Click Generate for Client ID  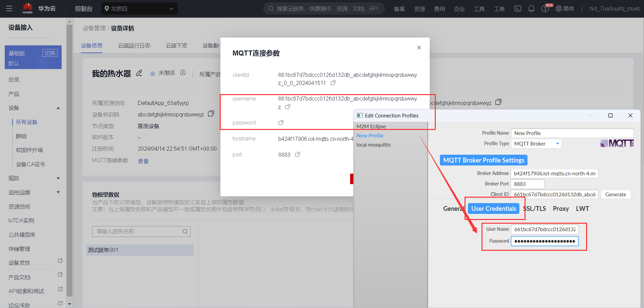616,194
